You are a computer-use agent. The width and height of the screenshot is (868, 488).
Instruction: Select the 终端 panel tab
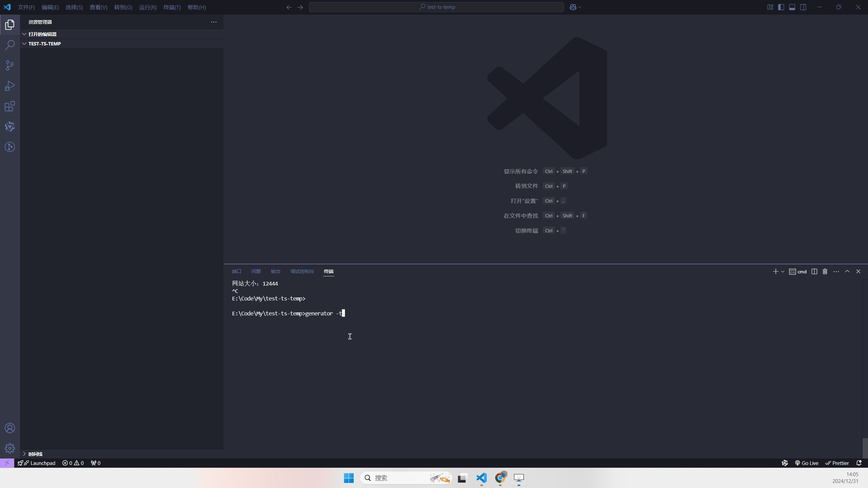[x=328, y=271]
